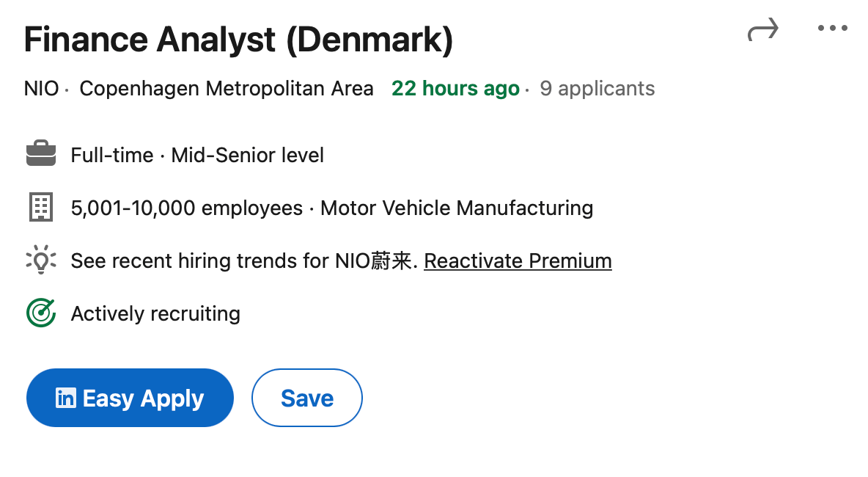Click the green target actively recruiting icon
The height and width of the screenshot is (477, 868).
tap(41, 313)
